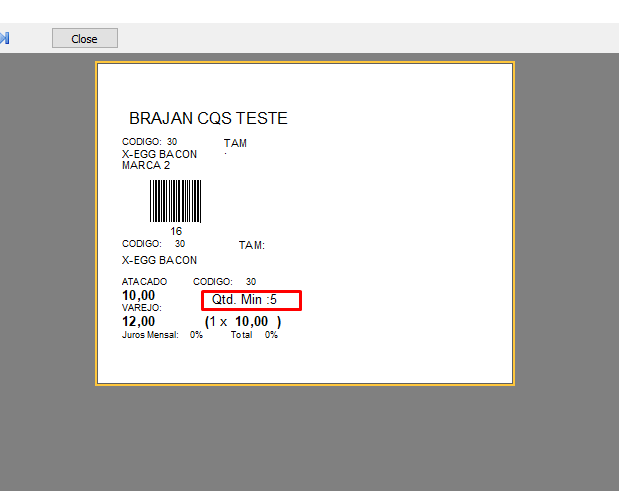Click the Qtd. Min :5 highlighted field
Viewport: 619px width, 491px height.
(250, 300)
